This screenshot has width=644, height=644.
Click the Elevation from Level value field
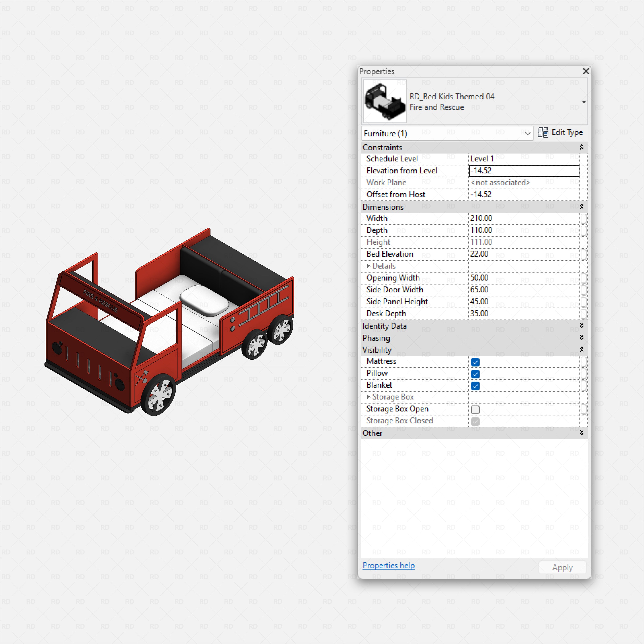point(523,171)
